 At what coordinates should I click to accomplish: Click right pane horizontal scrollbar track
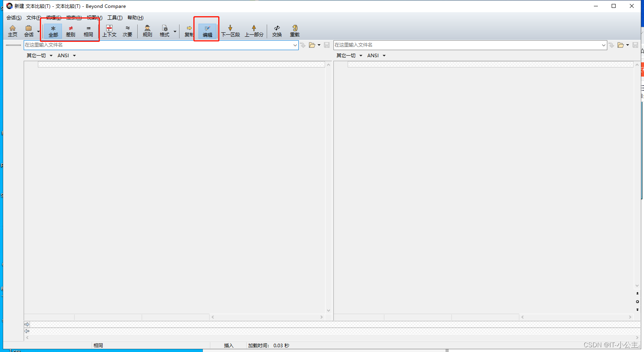point(576,317)
